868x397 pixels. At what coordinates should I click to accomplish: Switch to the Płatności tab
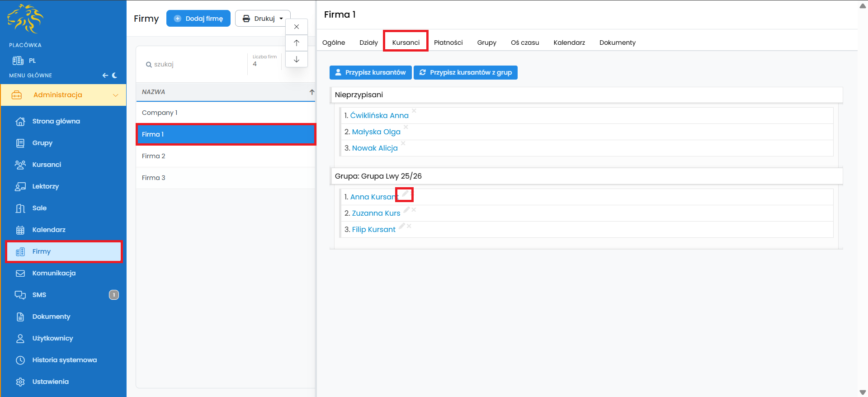(448, 43)
